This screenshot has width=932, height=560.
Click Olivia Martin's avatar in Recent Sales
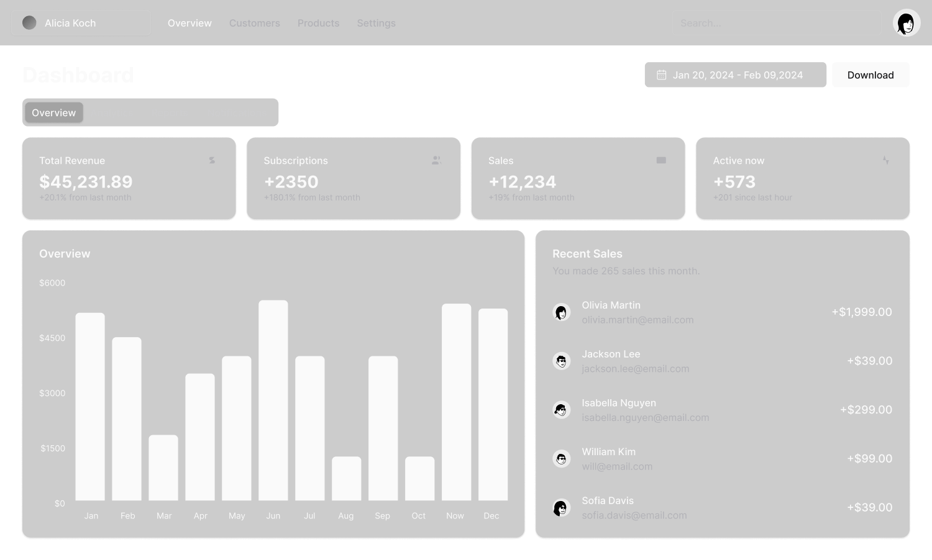562,312
